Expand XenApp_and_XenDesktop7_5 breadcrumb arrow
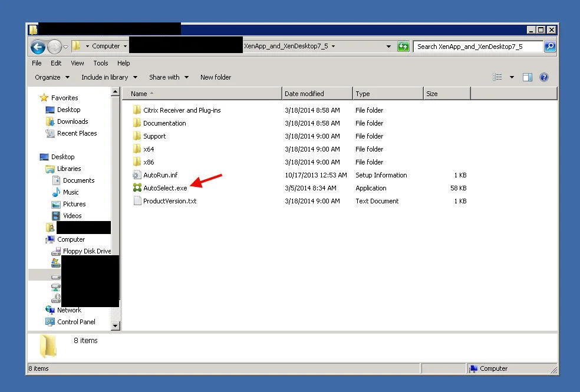580x392 pixels. coord(333,46)
